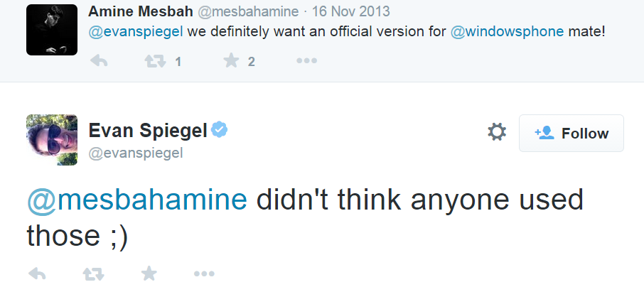The image size is (644, 287).
Task: Open the gear settings menu
Action: pyautogui.click(x=497, y=133)
